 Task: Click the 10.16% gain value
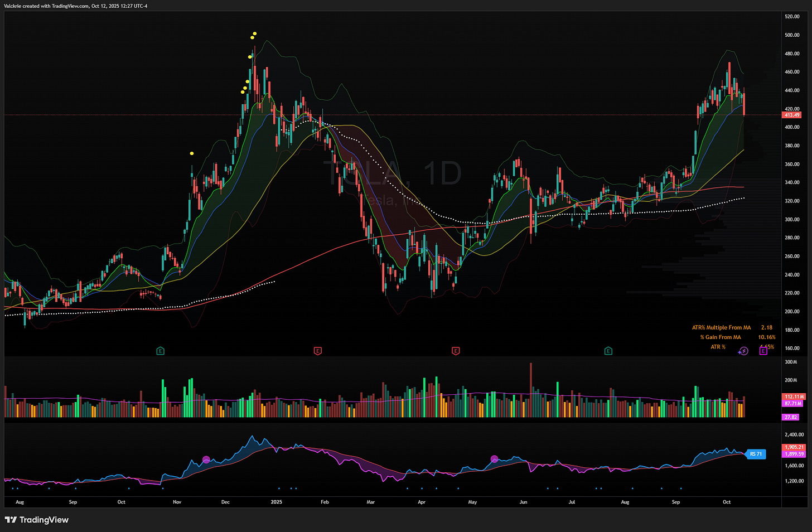pos(767,337)
